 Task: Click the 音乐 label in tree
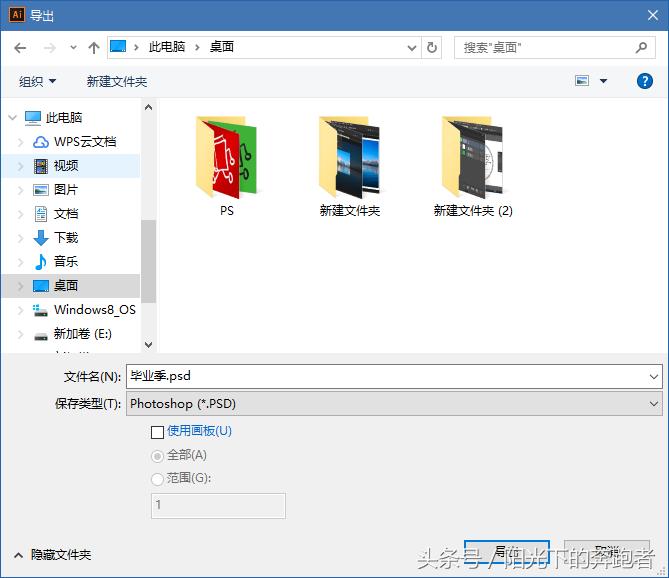pos(66,261)
